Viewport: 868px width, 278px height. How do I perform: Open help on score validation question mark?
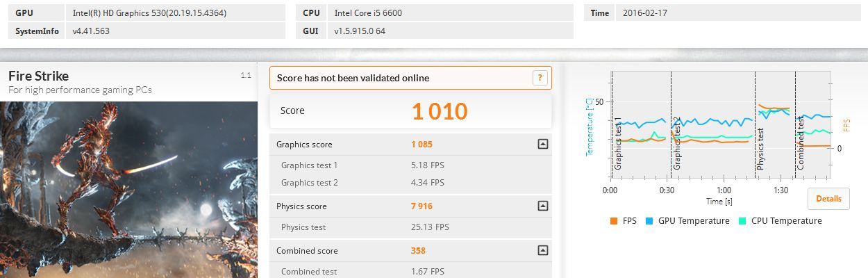[540, 78]
